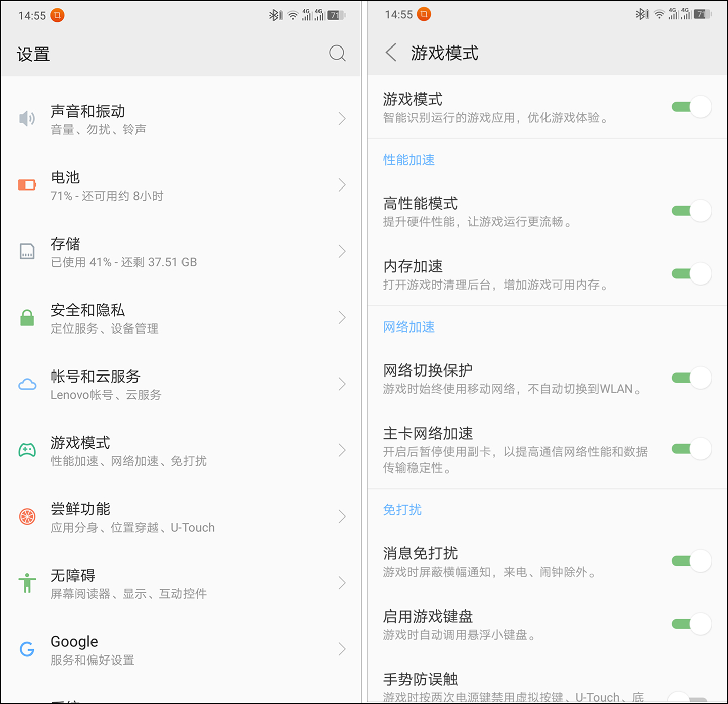This screenshot has width=728, height=704.
Task: Open 电池 using its arrow
Action: [342, 185]
